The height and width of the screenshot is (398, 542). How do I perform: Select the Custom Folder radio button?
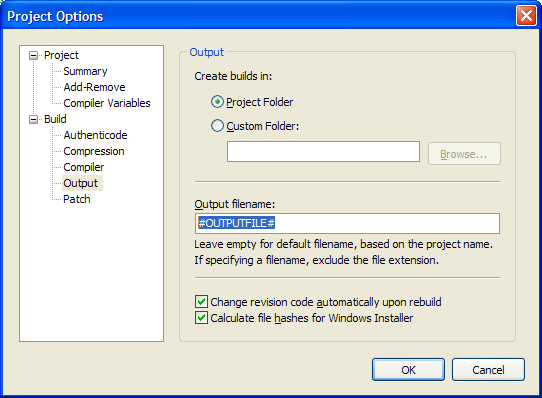click(x=217, y=126)
